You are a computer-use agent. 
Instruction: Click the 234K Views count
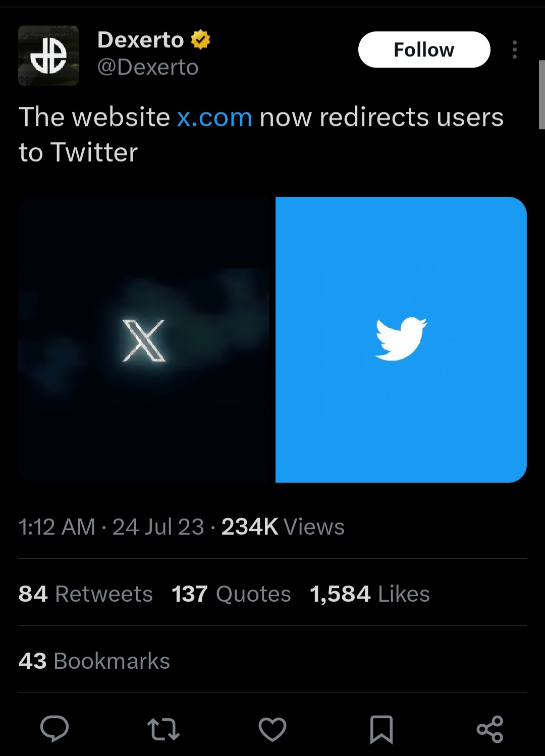pyautogui.click(x=283, y=527)
